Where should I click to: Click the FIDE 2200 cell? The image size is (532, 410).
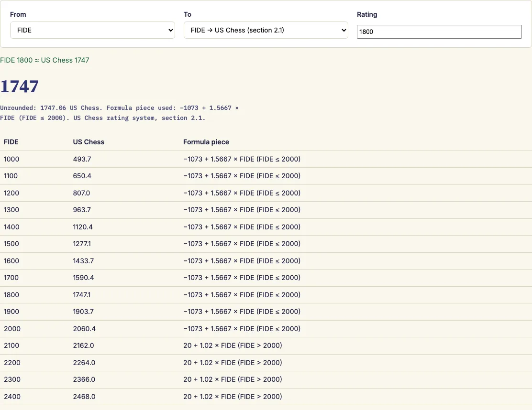pos(12,363)
